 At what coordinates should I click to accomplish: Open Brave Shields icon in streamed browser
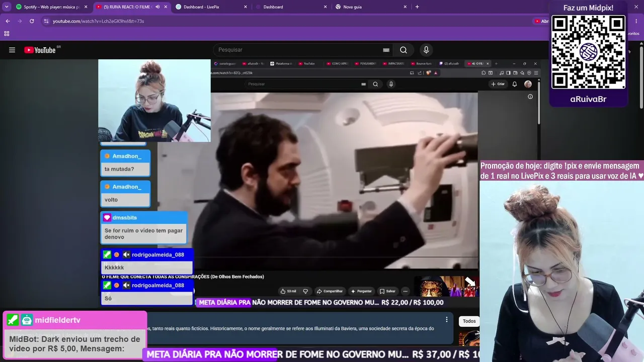pos(429,73)
